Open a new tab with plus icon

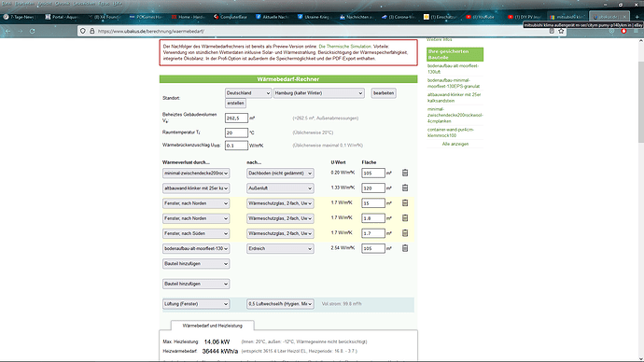pos(637,17)
